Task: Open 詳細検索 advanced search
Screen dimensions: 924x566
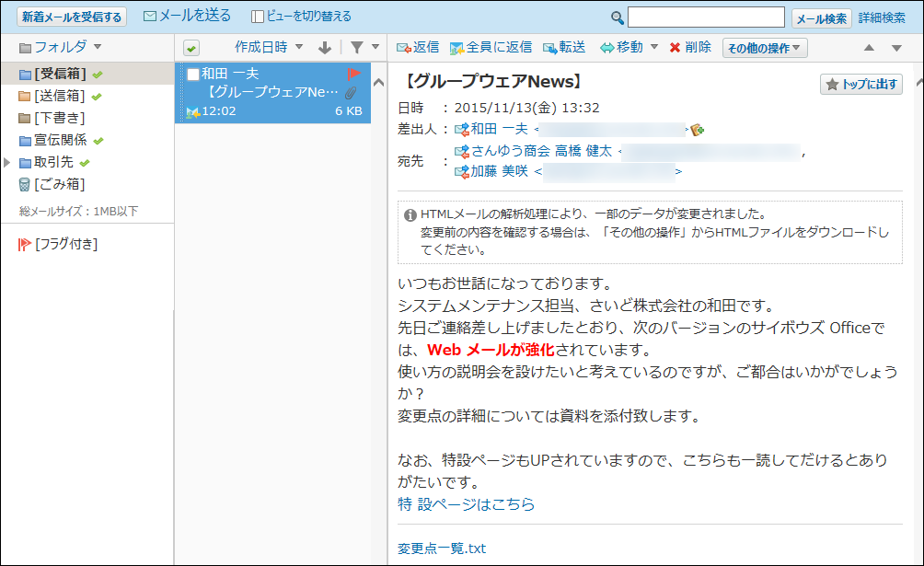Action: (x=882, y=17)
